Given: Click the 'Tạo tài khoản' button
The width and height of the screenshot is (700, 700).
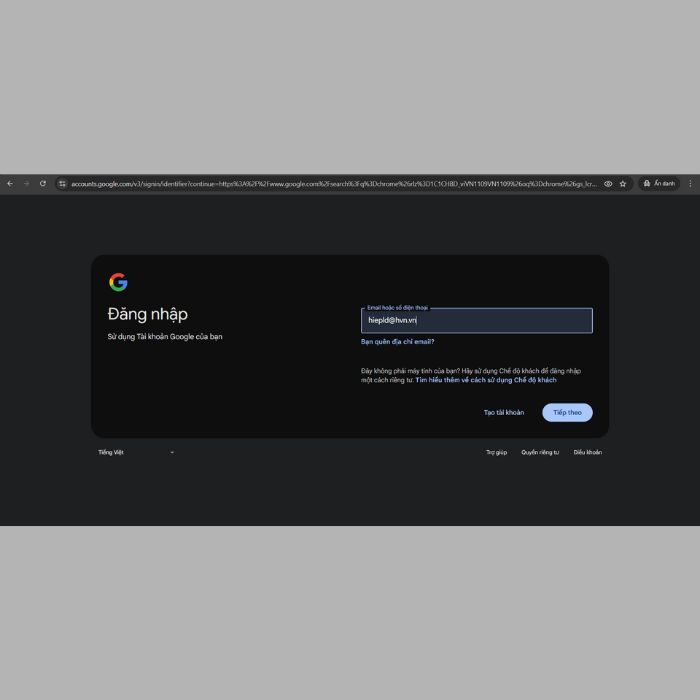Looking at the screenshot, I should tap(504, 412).
